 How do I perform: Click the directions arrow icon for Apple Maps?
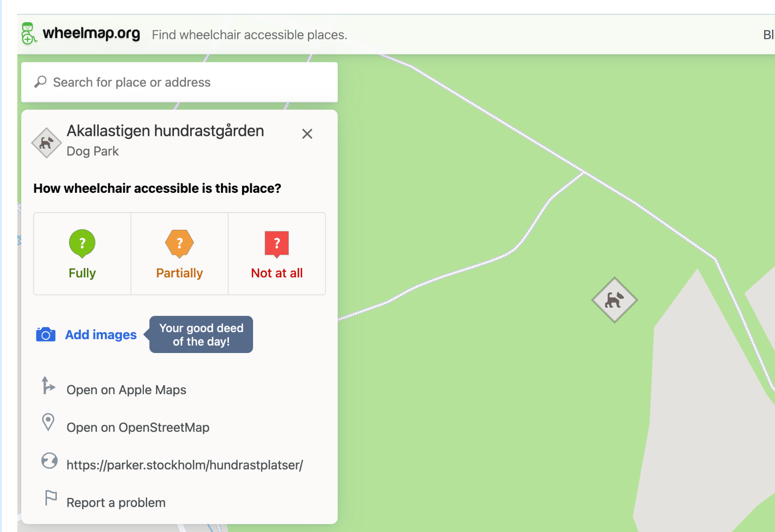(x=48, y=386)
